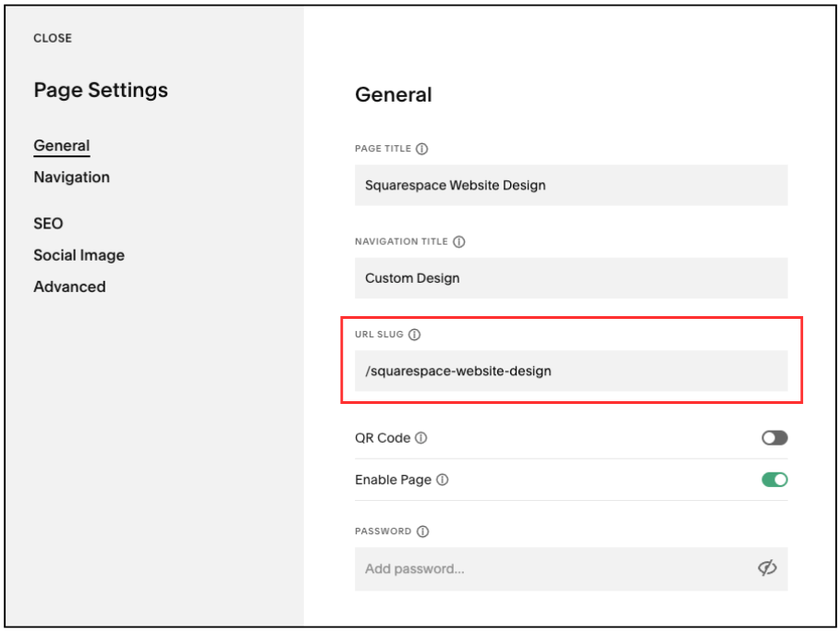Viewport: 840px width, 635px height.
Task: Click the URL Slug info icon
Action: [x=414, y=335]
